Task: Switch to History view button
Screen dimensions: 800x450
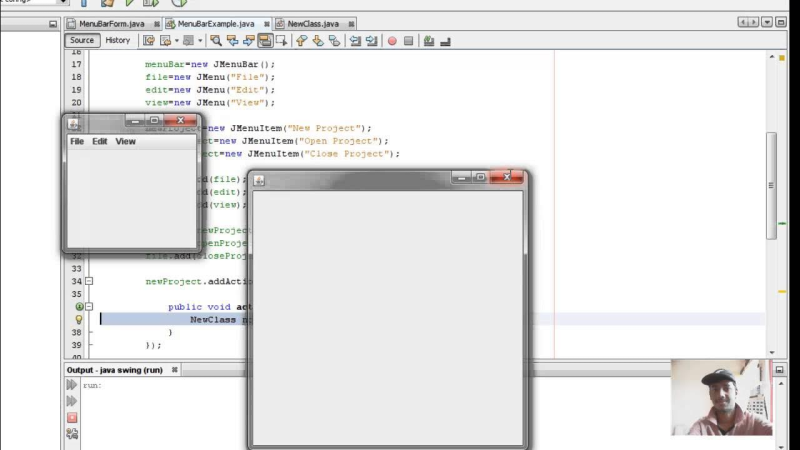Action: pyautogui.click(x=117, y=40)
